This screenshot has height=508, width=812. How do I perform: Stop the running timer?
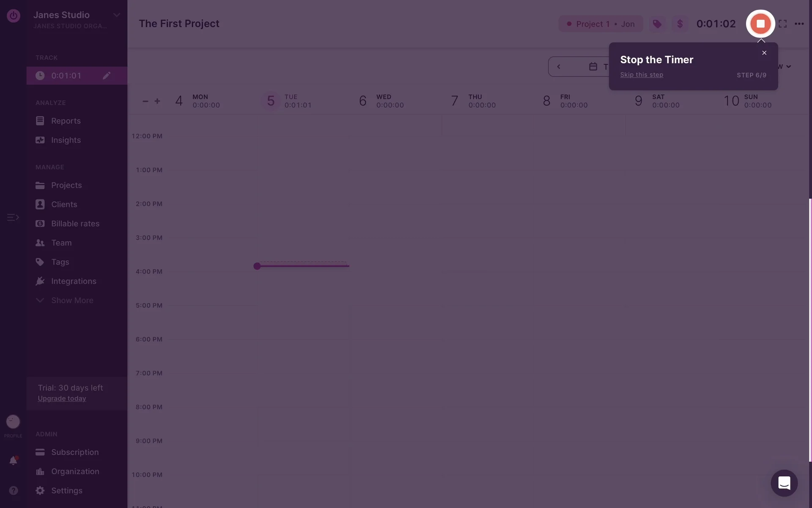[760, 24]
